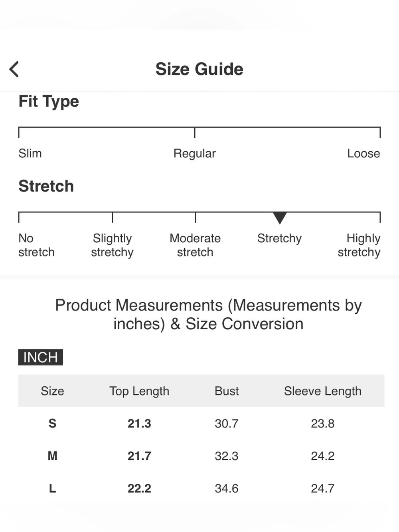This screenshot has width=399, height=532.
Task: Select the INCH unit tag
Action: (40, 357)
